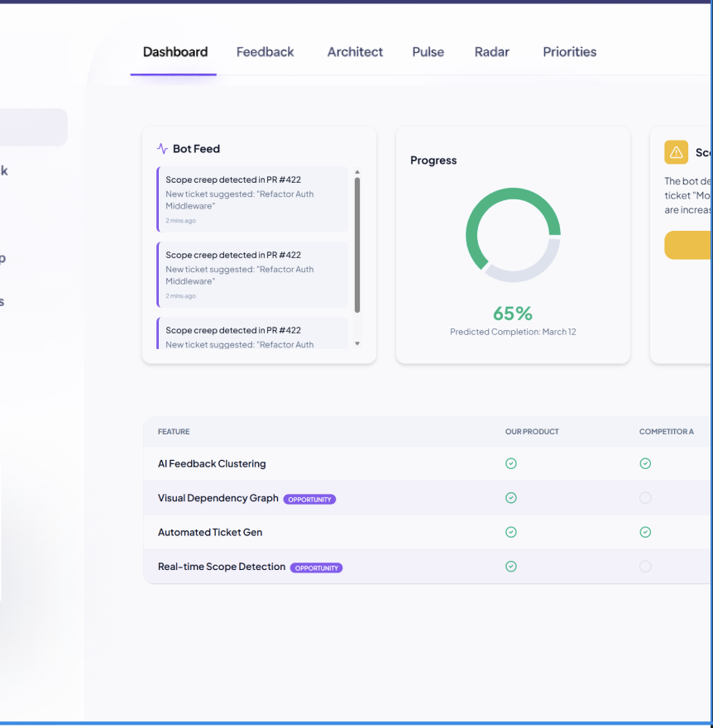This screenshot has height=728, width=713.
Task: Open the Priorities tab
Action: click(x=569, y=51)
